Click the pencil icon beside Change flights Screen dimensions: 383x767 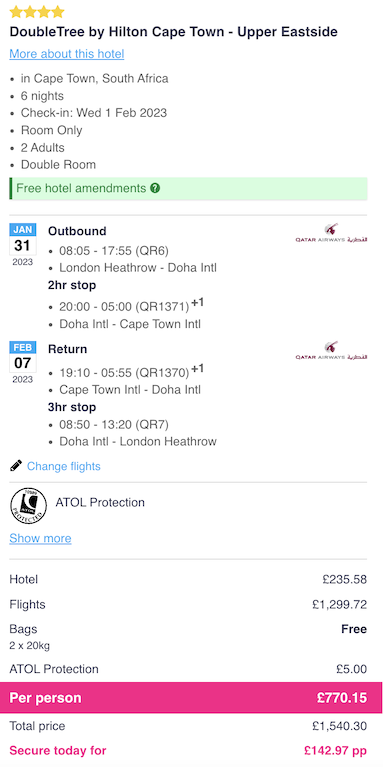point(16,466)
